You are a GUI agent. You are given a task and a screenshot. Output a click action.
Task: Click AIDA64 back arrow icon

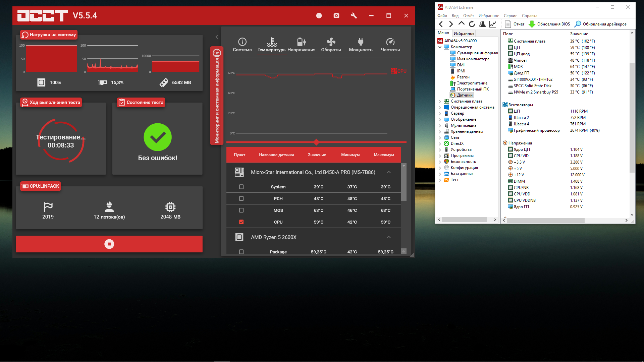pyautogui.click(x=441, y=24)
